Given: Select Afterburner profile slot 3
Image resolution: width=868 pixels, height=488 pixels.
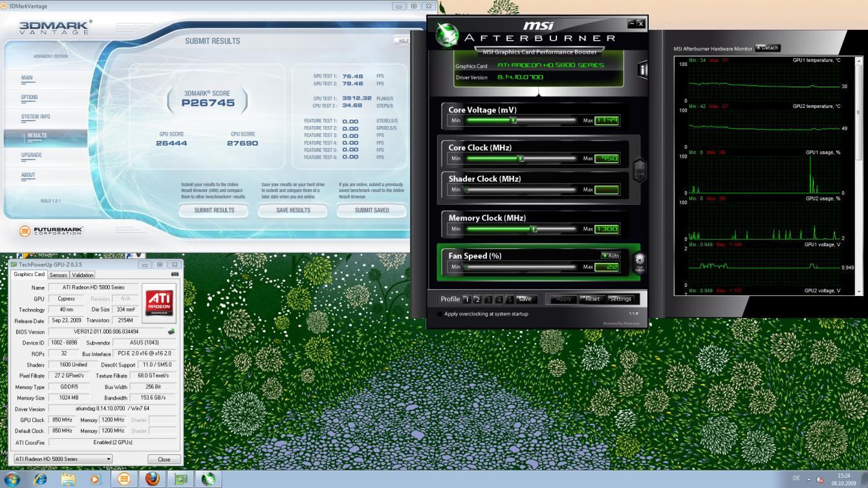Looking at the screenshot, I should pos(488,299).
